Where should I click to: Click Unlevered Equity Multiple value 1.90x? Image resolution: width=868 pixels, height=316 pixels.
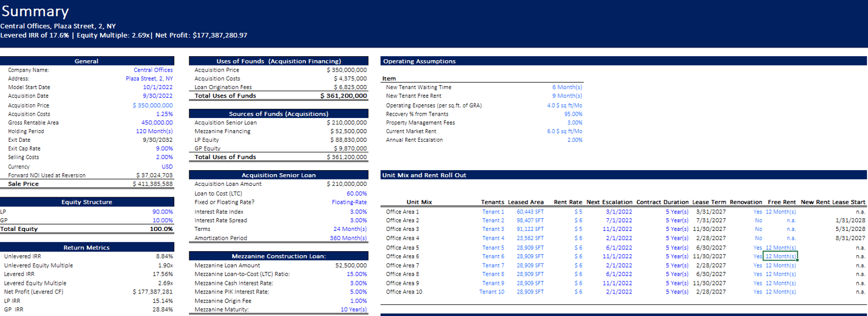tap(165, 266)
